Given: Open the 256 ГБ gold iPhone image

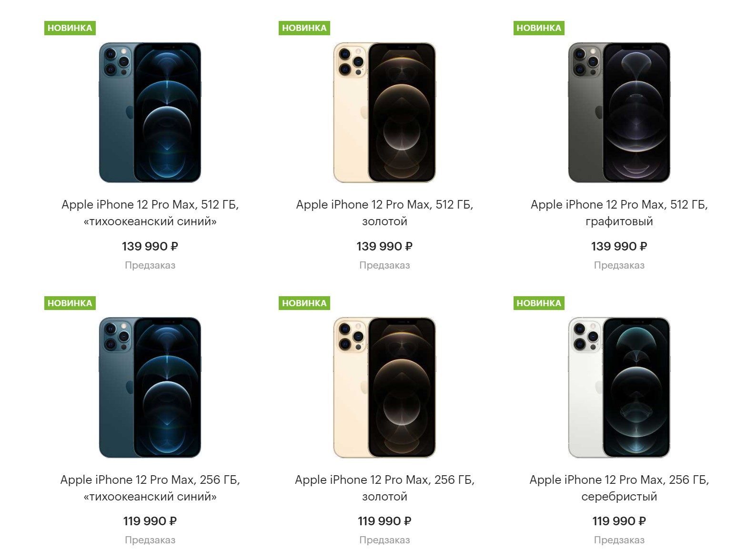Looking at the screenshot, I should tap(384, 388).
